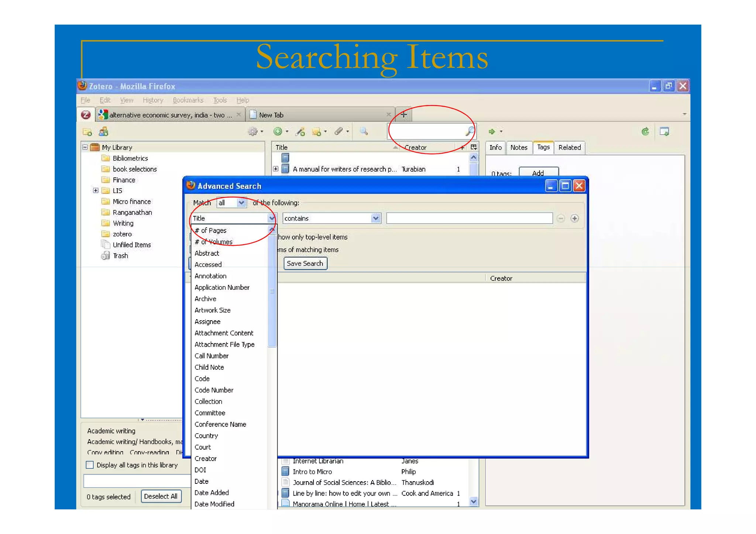Screen dimensions: 756x534
Task: Open the History menu
Action: [153, 100]
